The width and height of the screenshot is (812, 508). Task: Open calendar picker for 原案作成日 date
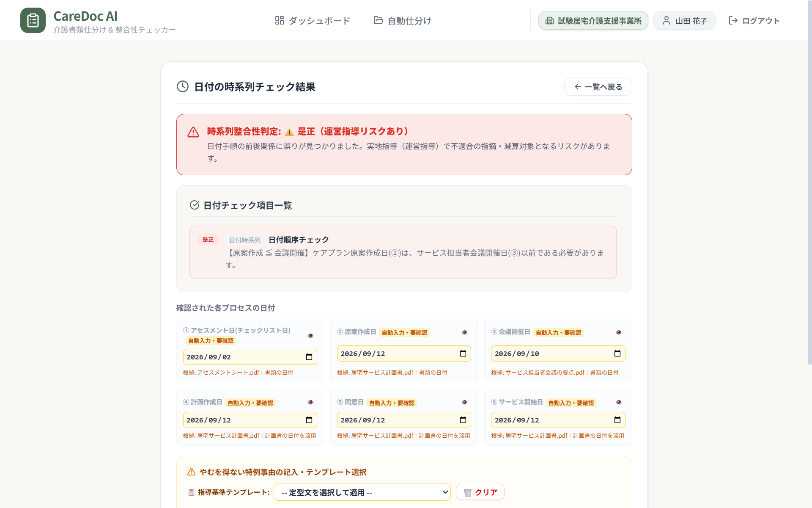pyautogui.click(x=463, y=353)
